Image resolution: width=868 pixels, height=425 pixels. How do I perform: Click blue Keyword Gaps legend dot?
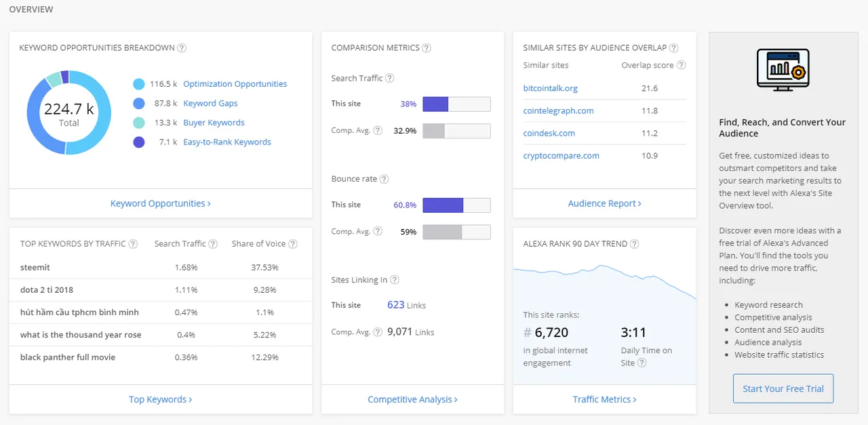pyautogui.click(x=139, y=104)
